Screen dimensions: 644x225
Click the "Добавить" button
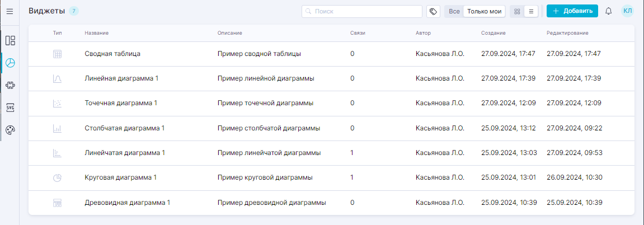tap(572, 11)
